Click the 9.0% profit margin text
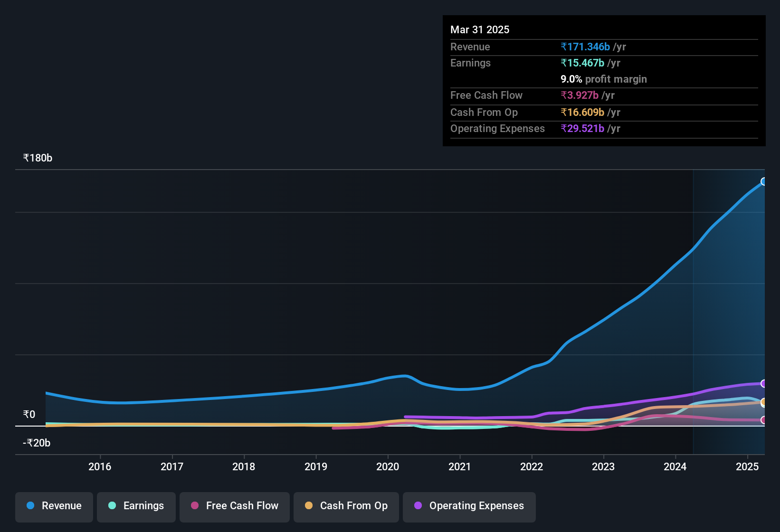The image size is (780, 532). pyautogui.click(x=604, y=79)
